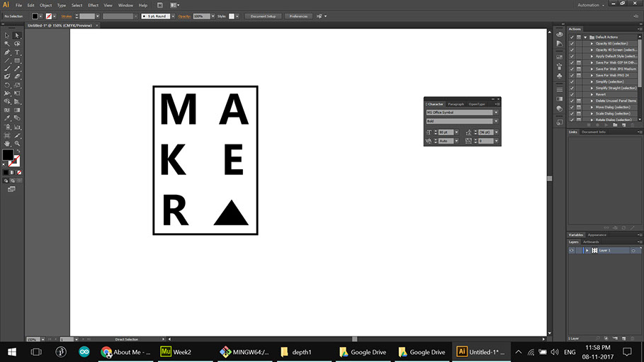Select the Rotate tool
The height and width of the screenshot is (362, 644).
click(7, 86)
